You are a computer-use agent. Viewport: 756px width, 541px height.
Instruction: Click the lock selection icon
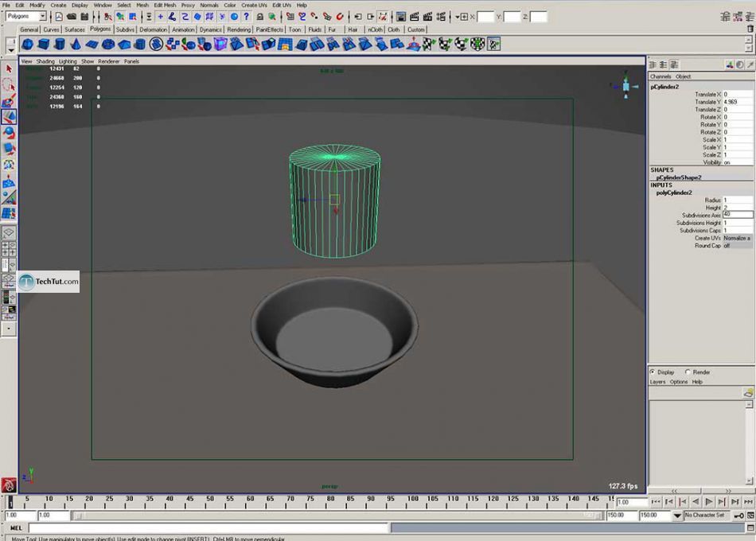coord(260,17)
